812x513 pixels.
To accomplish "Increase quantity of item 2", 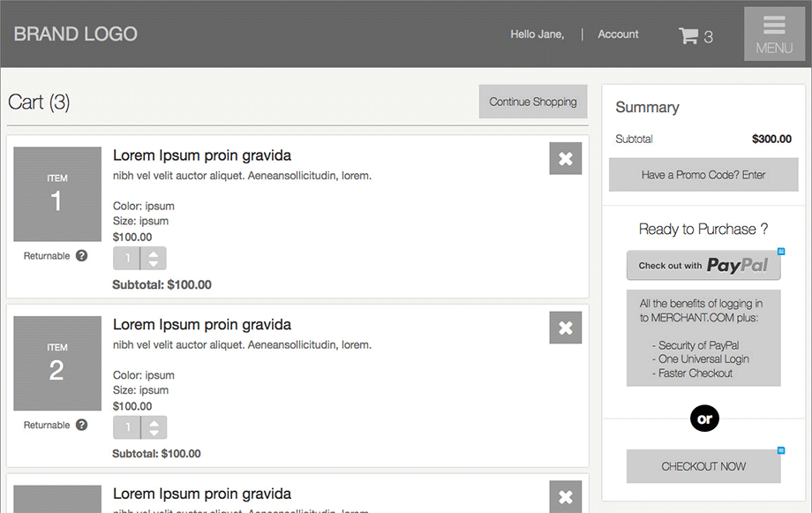I will (x=154, y=423).
